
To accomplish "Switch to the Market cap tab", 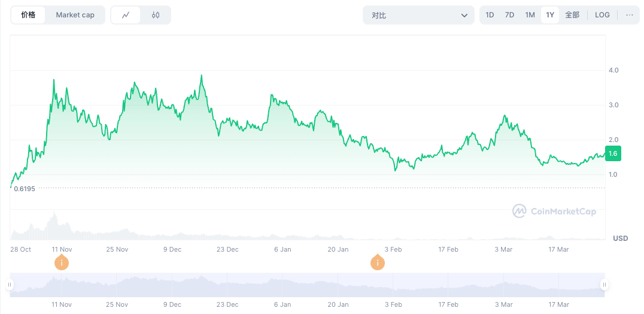I will (75, 15).
